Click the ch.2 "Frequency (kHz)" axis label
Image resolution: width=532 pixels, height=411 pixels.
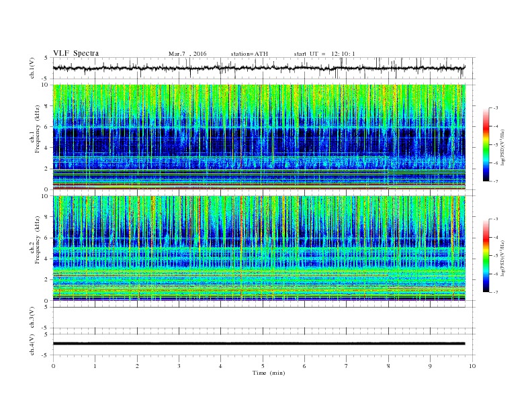pos(38,239)
